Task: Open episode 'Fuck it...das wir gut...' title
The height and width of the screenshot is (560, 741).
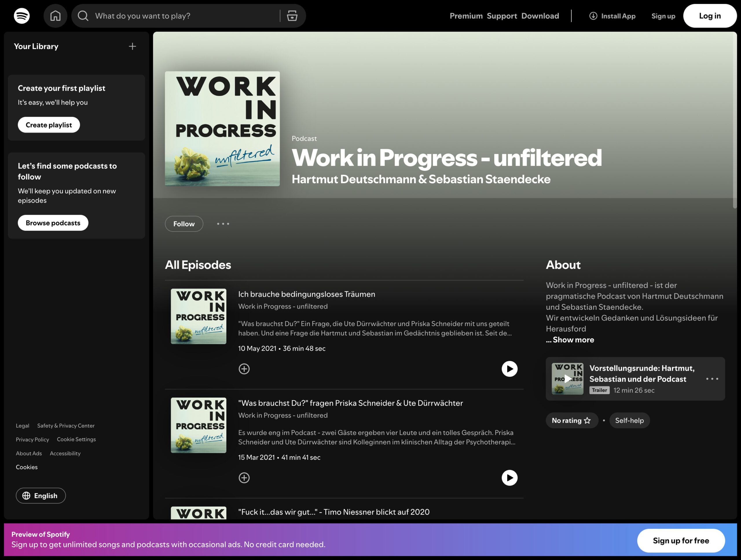Action: click(x=334, y=512)
